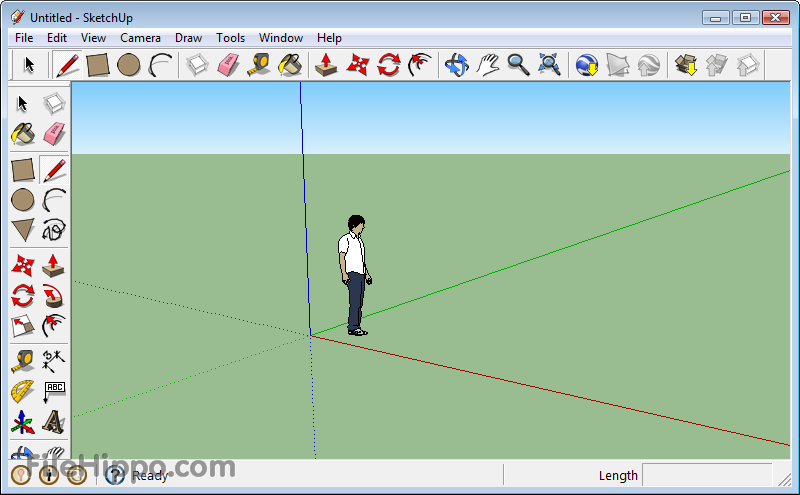Select the Pan hand tool in the horizontal toolbar
The image size is (800, 495).
(x=488, y=65)
